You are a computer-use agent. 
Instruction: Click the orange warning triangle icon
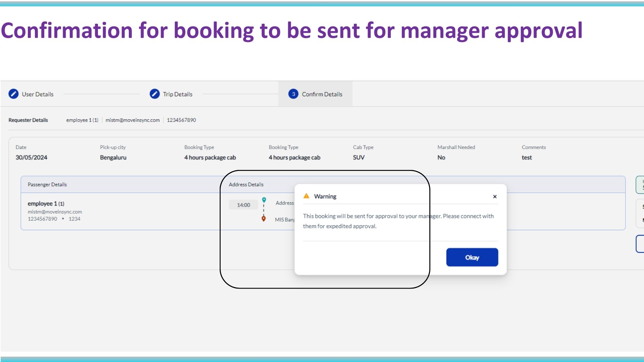coord(306,196)
